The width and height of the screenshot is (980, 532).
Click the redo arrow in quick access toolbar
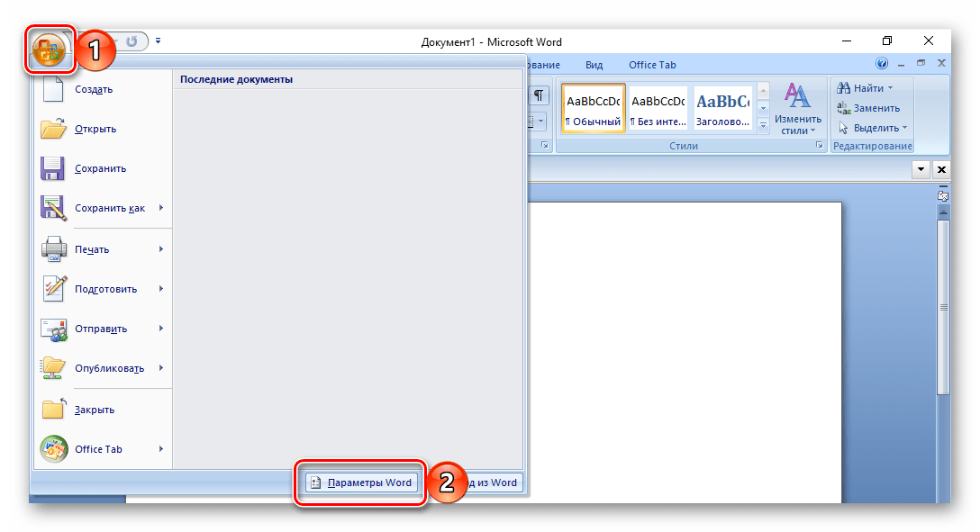tap(132, 41)
